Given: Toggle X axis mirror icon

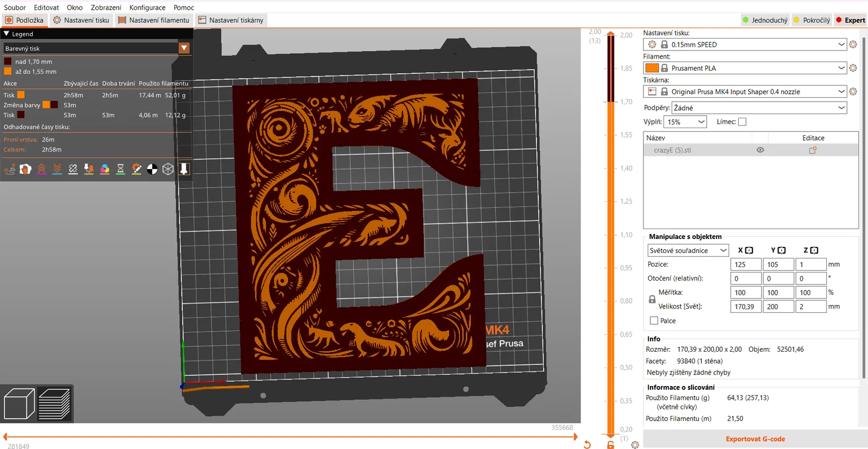Looking at the screenshot, I should point(749,250).
